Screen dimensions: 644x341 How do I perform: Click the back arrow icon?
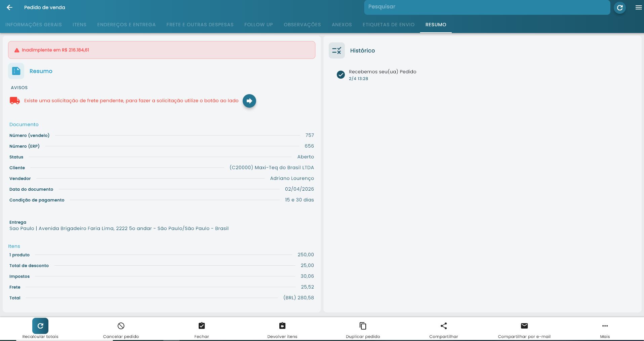point(9,7)
